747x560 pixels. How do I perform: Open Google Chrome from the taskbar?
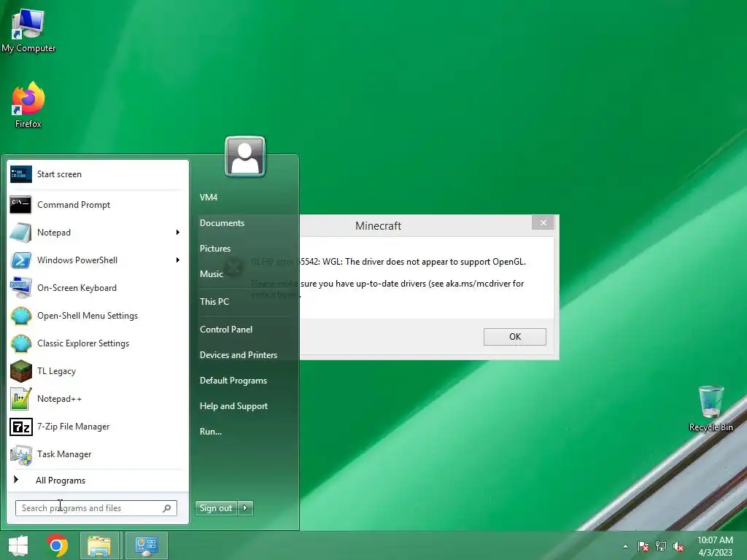[x=57, y=545]
